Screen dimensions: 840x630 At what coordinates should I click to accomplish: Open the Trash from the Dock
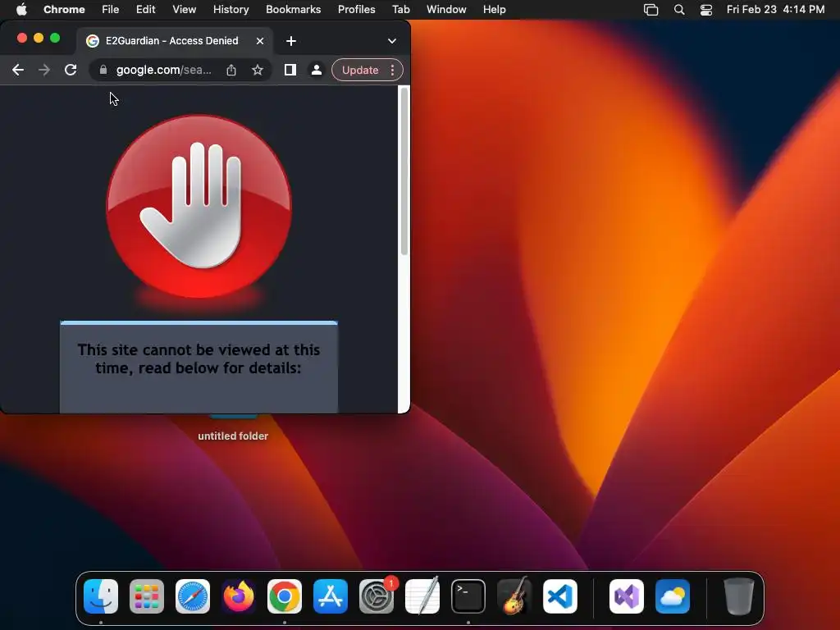click(x=739, y=596)
